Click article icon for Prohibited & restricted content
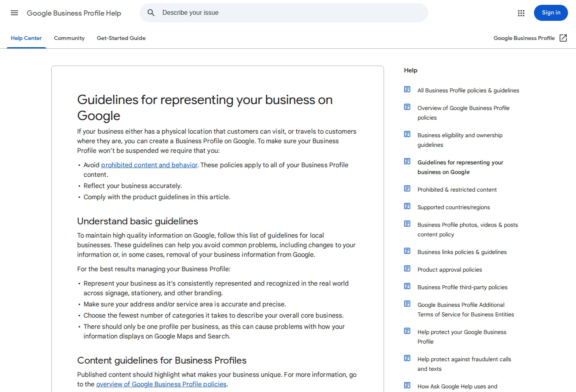This screenshot has width=576, height=392. [407, 189]
